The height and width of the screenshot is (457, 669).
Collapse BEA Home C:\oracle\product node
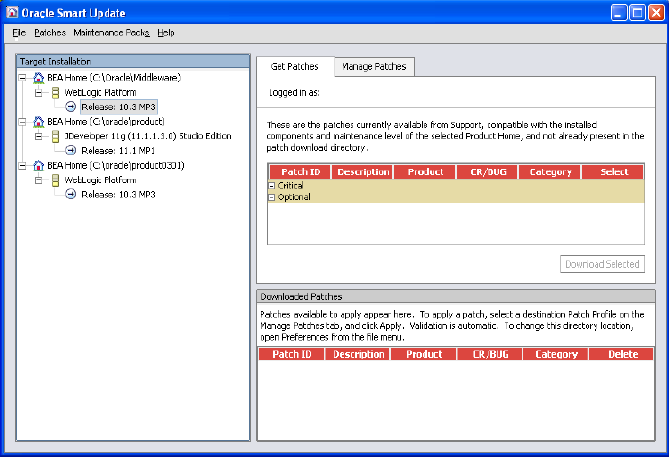pyautogui.click(x=22, y=122)
